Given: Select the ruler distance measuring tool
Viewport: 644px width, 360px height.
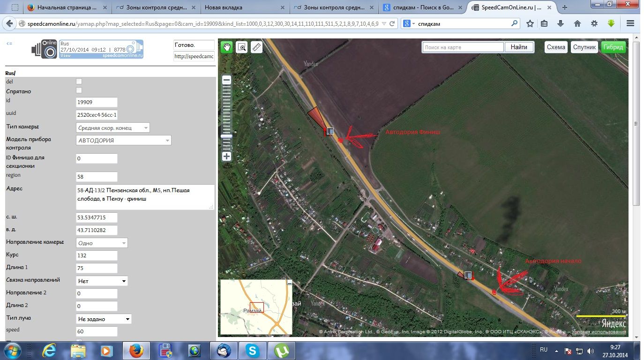Looking at the screenshot, I should [x=256, y=47].
